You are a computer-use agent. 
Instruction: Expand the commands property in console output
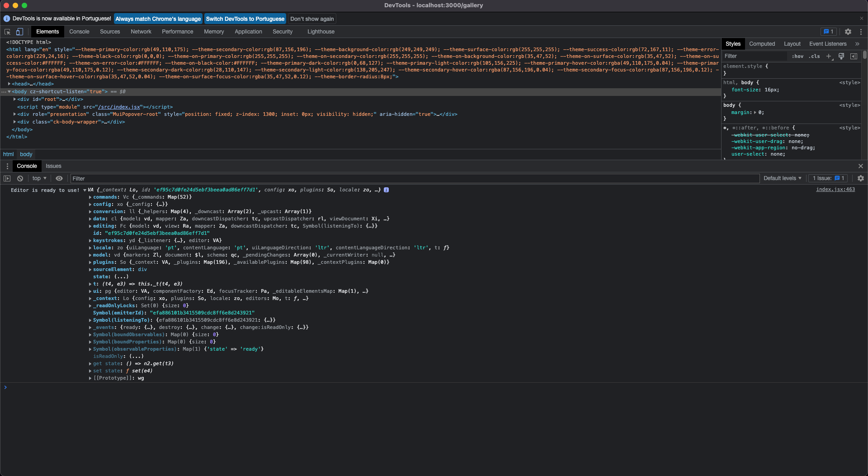[x=90, y=197]
